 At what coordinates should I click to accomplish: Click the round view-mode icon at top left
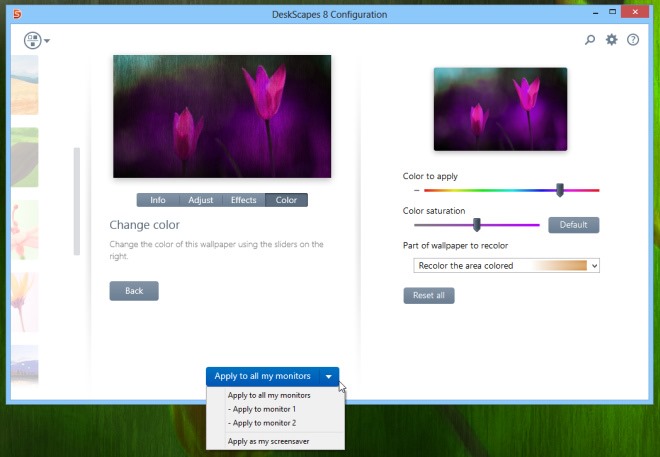point(32,40)
